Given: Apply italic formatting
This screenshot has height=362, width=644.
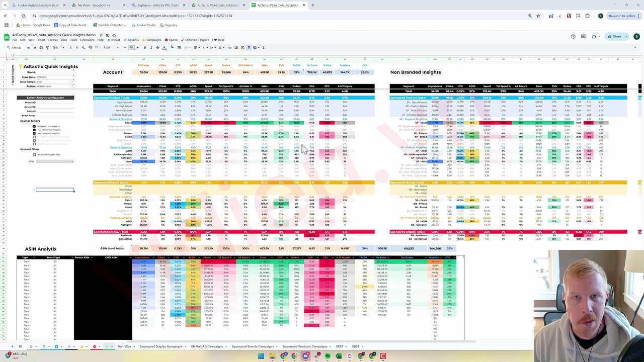Looking at the screenshot, I should point(151,48).
